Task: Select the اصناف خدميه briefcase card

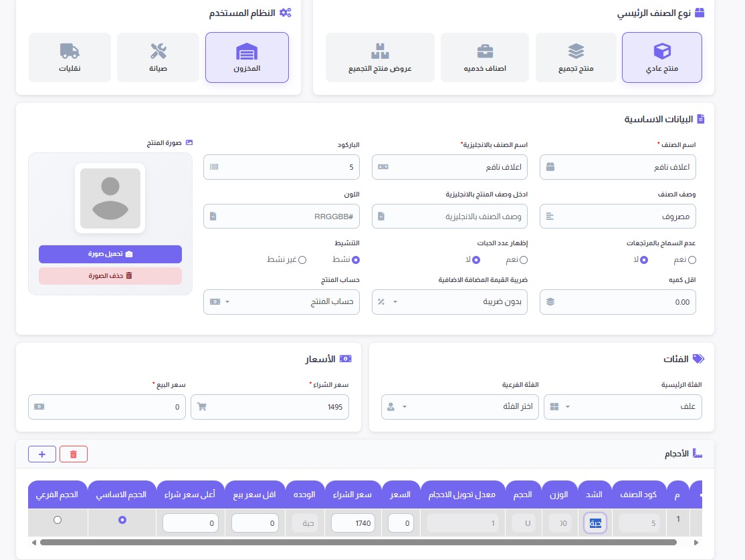Action: point(485,57)
